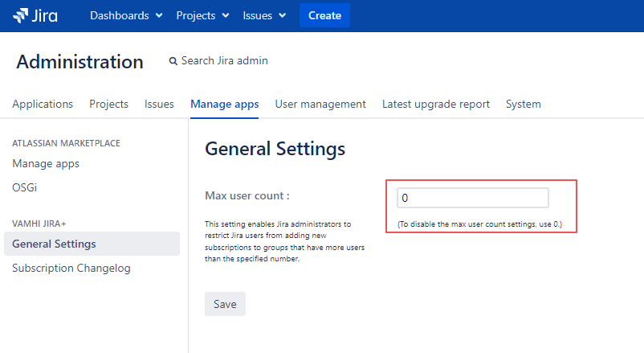
Task: Click the magnifier search icon
Action: click(x=173, y=61)
